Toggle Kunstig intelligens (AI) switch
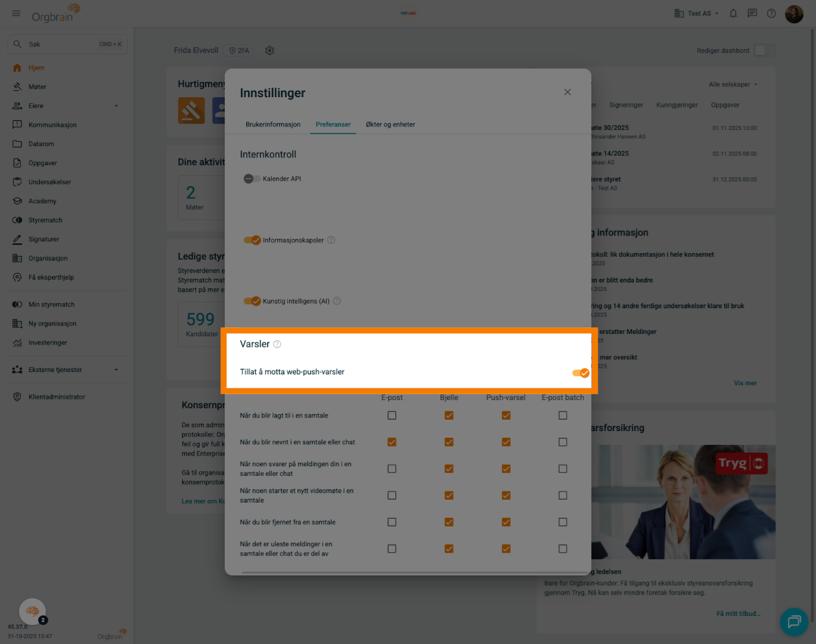Image resolution: width=816 pixels, height=644 pixels. pos(252,301)
